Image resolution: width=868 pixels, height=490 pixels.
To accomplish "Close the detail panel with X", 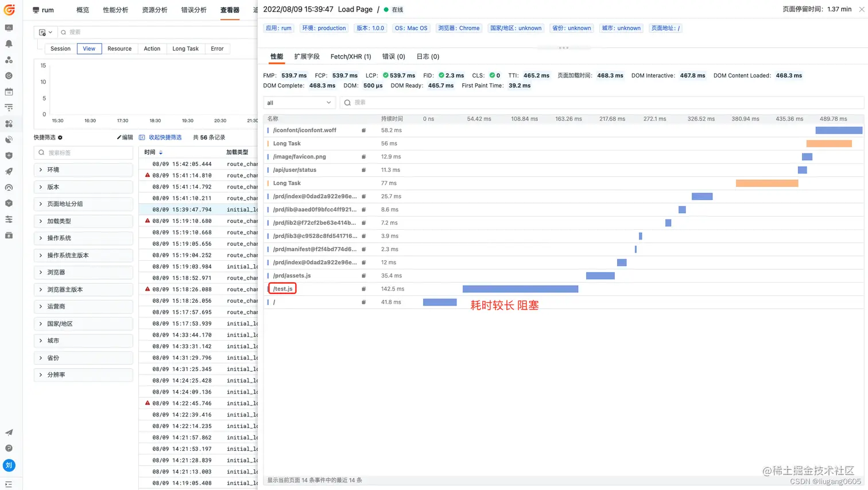I will (x=862, y=9).
